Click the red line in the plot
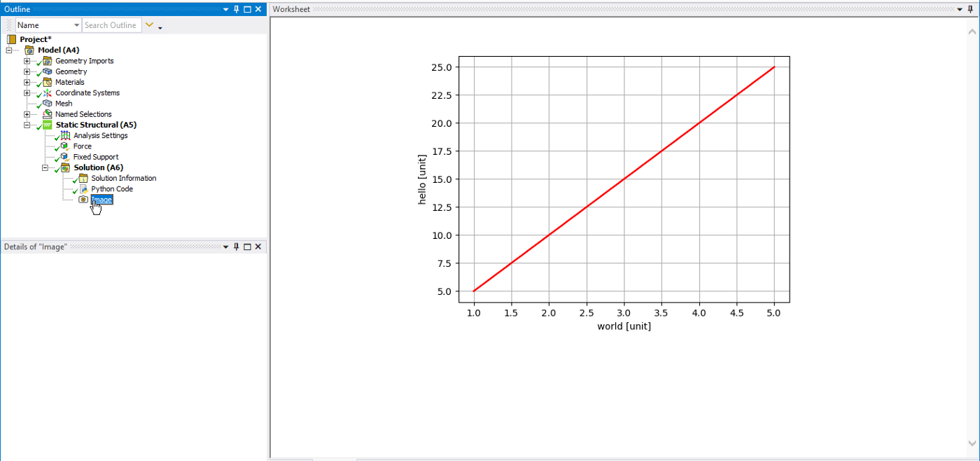The image size is (980, 461). click(x=624, y=179)
